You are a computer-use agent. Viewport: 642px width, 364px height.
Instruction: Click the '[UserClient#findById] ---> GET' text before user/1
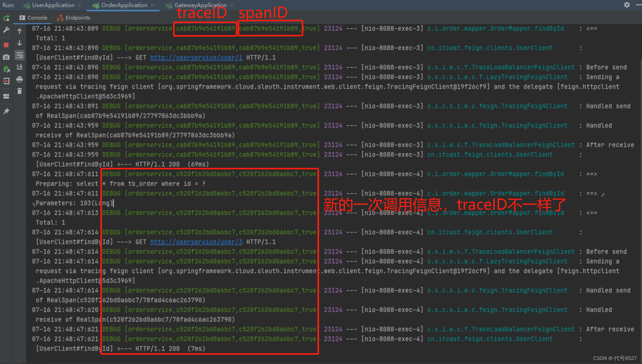[91, 58]
